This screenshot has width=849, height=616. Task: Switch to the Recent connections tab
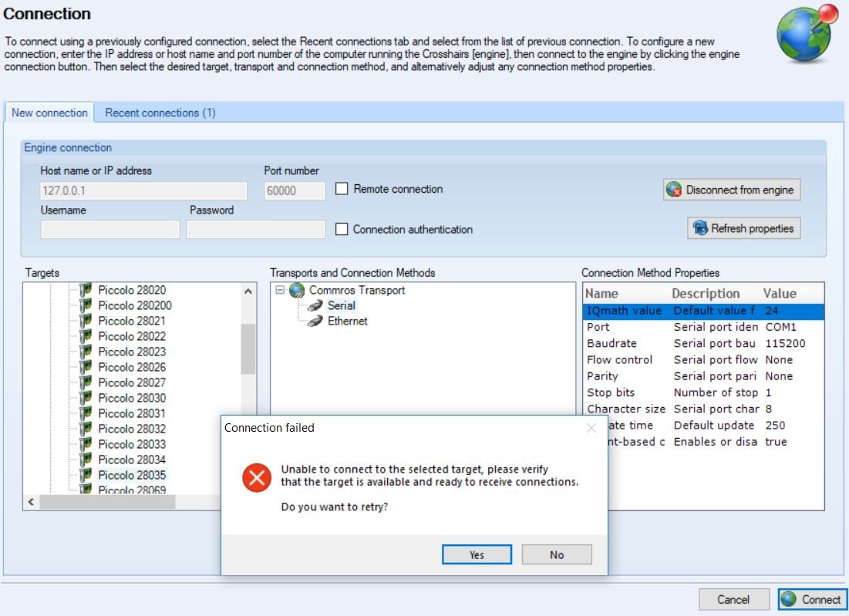point(160,113)
